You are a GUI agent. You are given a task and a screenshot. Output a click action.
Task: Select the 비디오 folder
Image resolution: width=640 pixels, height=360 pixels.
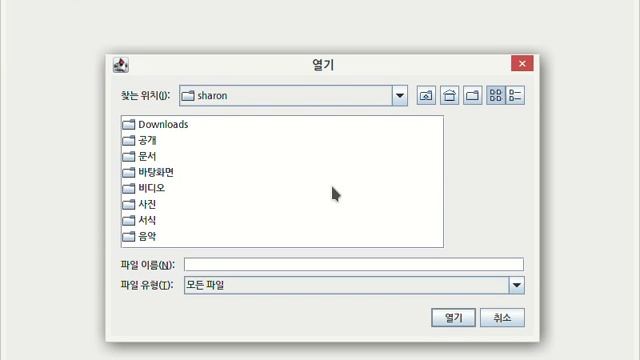144,188
